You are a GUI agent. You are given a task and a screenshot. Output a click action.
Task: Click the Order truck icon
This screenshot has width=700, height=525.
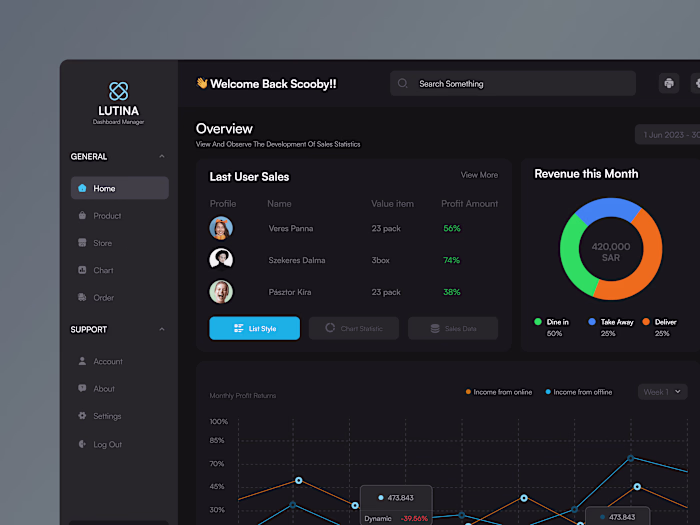click(82, 297)
